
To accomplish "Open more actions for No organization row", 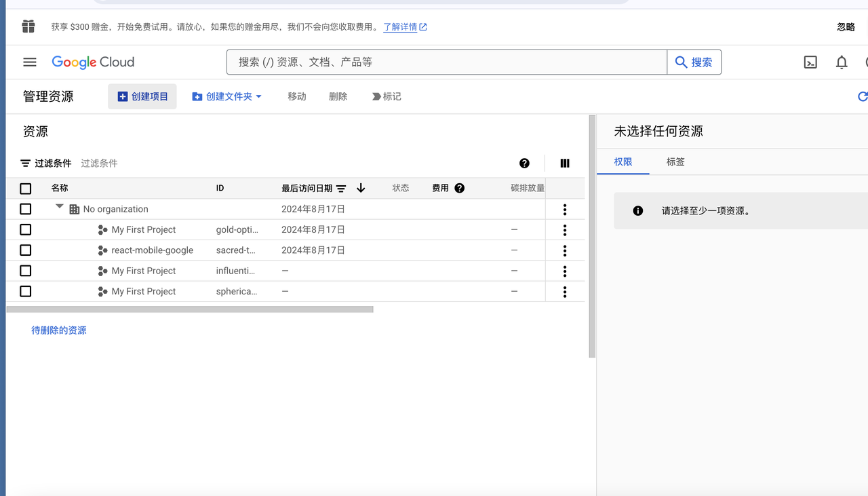I will click(565, 210).
